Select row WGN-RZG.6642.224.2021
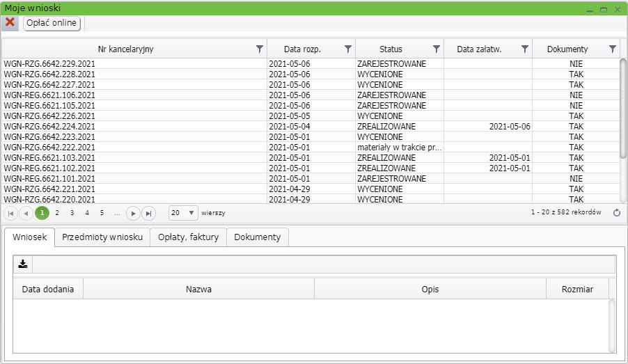The image size is (628, 364). click(x=49, y=127)
